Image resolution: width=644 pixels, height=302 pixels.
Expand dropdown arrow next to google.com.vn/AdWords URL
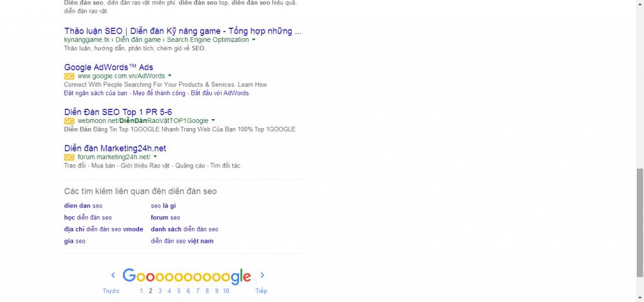(169, 76)
